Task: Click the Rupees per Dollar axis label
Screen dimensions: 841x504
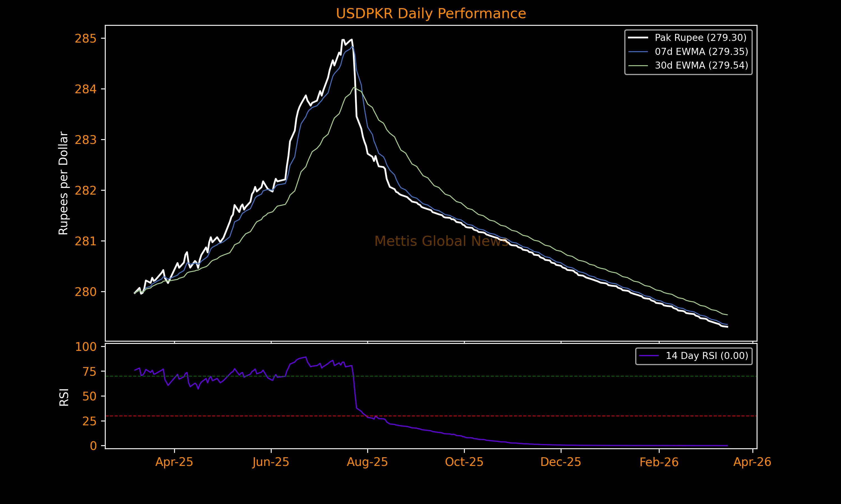Action: click(x=64, y=183)
